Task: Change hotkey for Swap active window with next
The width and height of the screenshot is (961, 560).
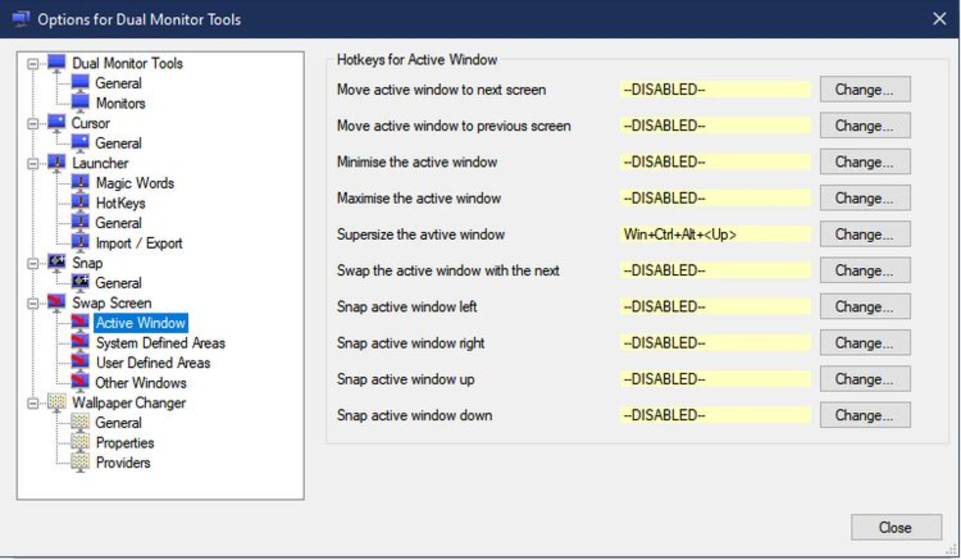Action: [865, 270]
